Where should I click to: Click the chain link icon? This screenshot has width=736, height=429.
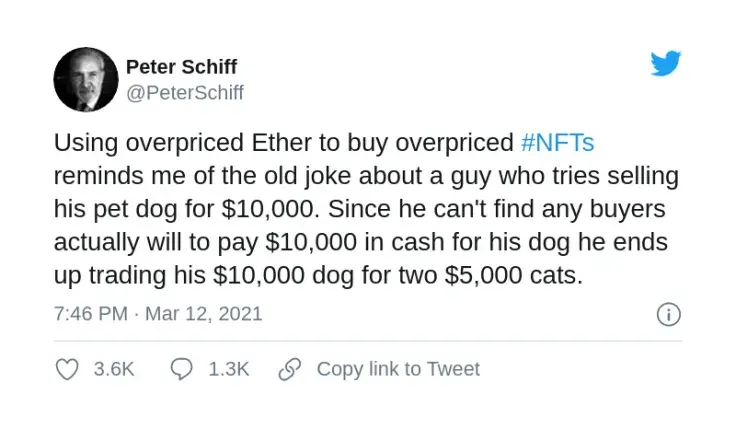[x=290, y=369]
